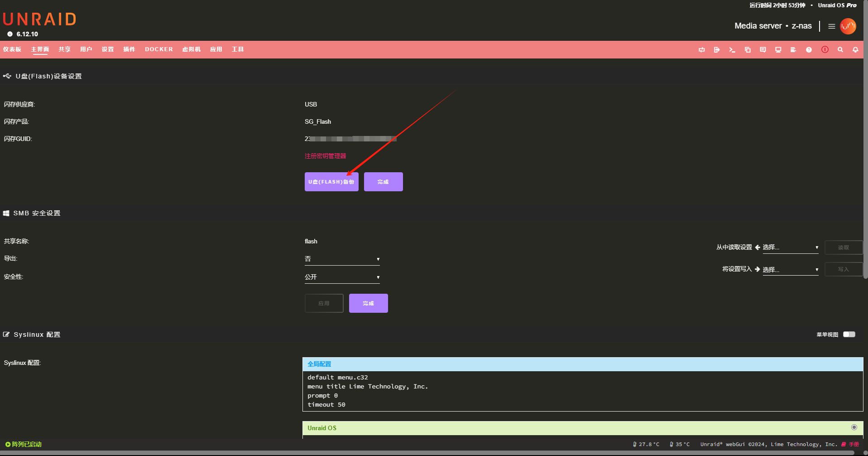The width and height of the screenshot is (868, 456).
Task: Click the feedback speech bubble icon
Action: click(x=763, y=50)
